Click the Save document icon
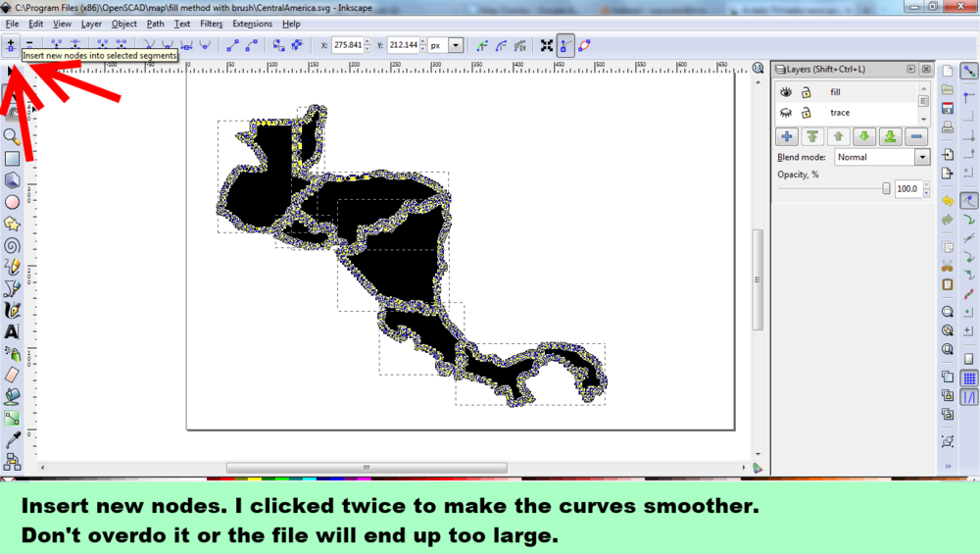 click(948, 107)
